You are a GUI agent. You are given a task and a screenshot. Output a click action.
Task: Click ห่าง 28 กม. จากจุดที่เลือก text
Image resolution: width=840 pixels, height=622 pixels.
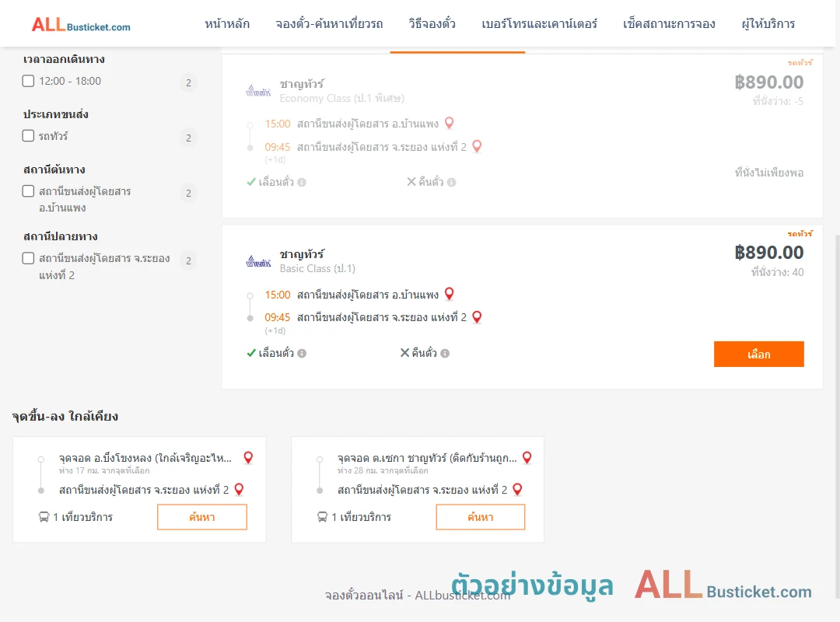(x=383, y=470)
